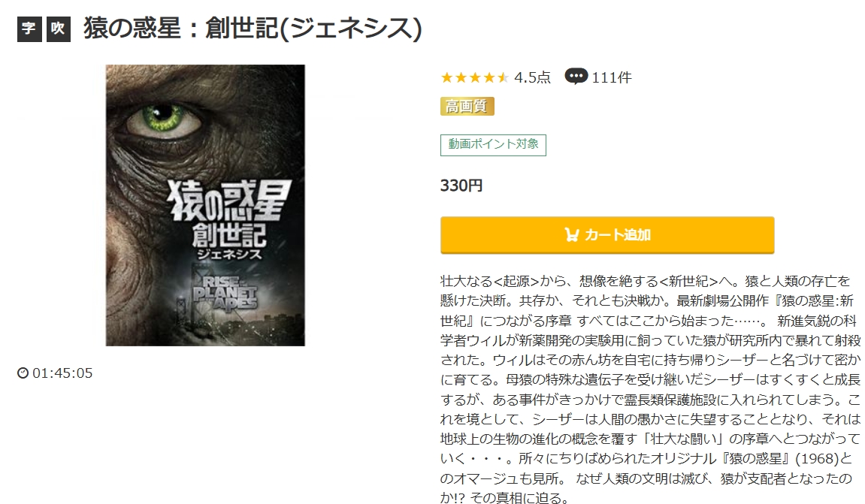The width and height of the screenshot is (865, 504).
Task: Click the 330円 price label
Action: pyautogui.click(x=461, y=186)
